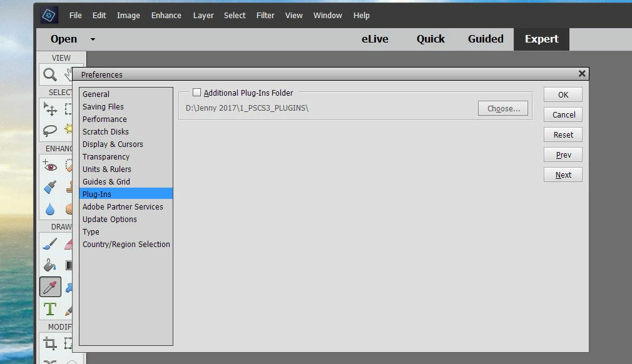
Task: Open the Select menu
Action: coord(235,15)
